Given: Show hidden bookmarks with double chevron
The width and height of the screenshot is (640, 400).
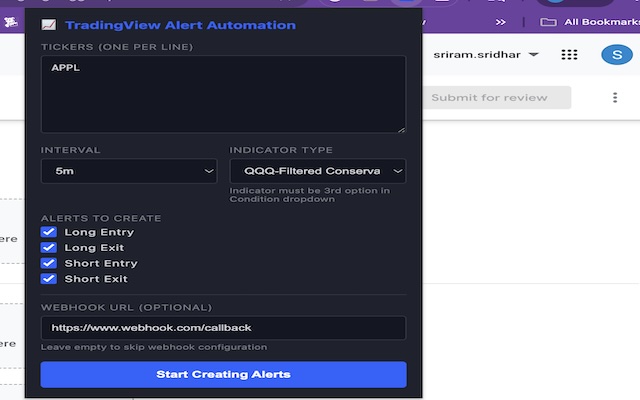Looking at the screenshot, I should [x=500, y=22].
